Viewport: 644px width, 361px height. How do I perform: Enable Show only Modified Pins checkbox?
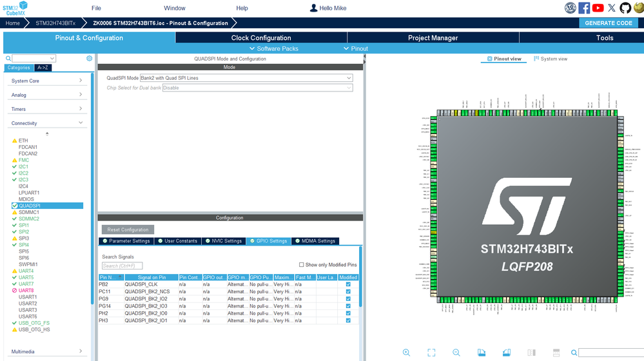(302, 265)
